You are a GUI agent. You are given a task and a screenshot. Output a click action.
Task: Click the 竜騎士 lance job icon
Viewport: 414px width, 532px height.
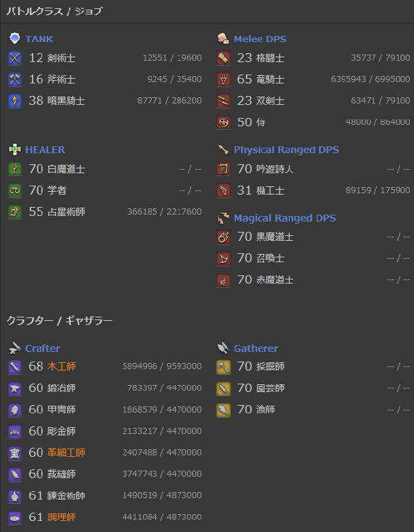point(224,79)
